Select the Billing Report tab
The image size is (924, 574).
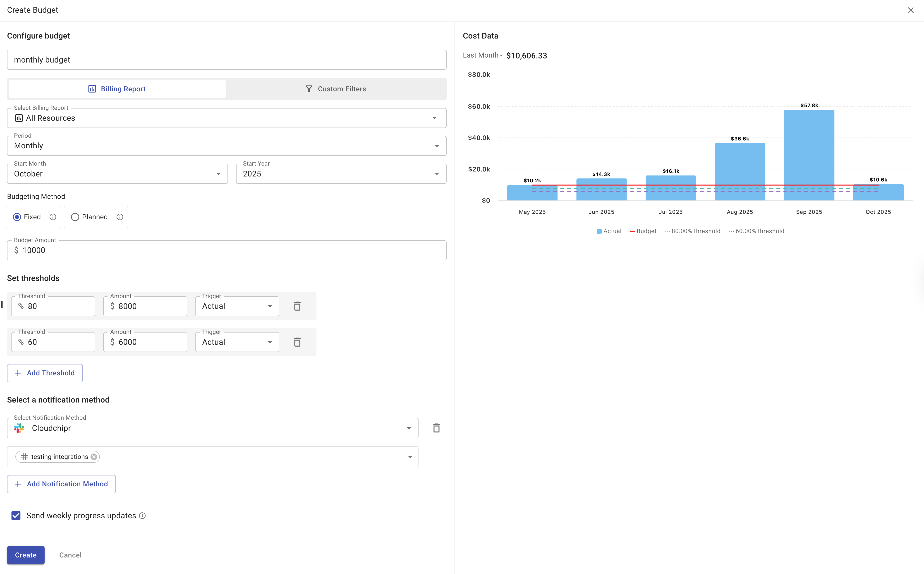117,89
